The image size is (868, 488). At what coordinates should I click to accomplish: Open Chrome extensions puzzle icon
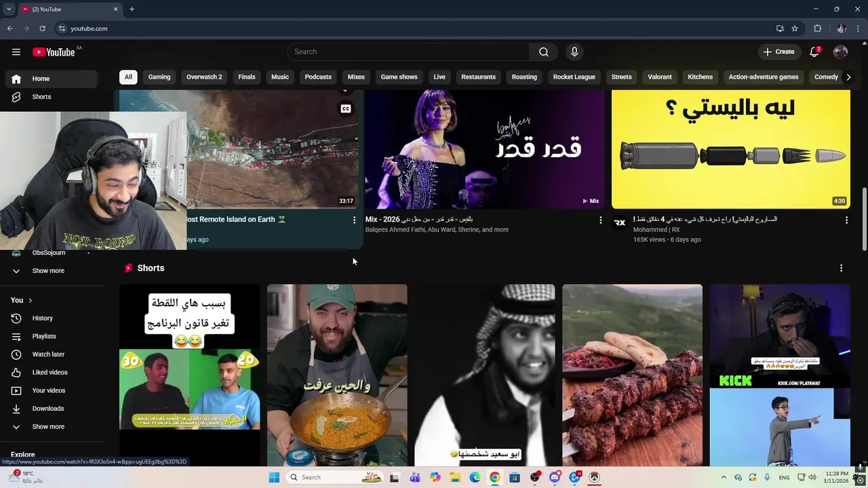pyautogui.click(x=817, y=28)
